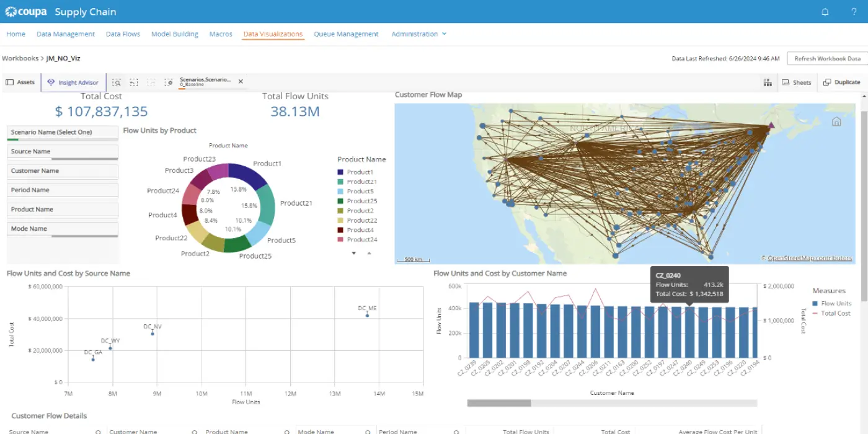This screenshot has width=868, height=434.
Task: Toggle Flow Units measure in legend
Action: point(831,304)
